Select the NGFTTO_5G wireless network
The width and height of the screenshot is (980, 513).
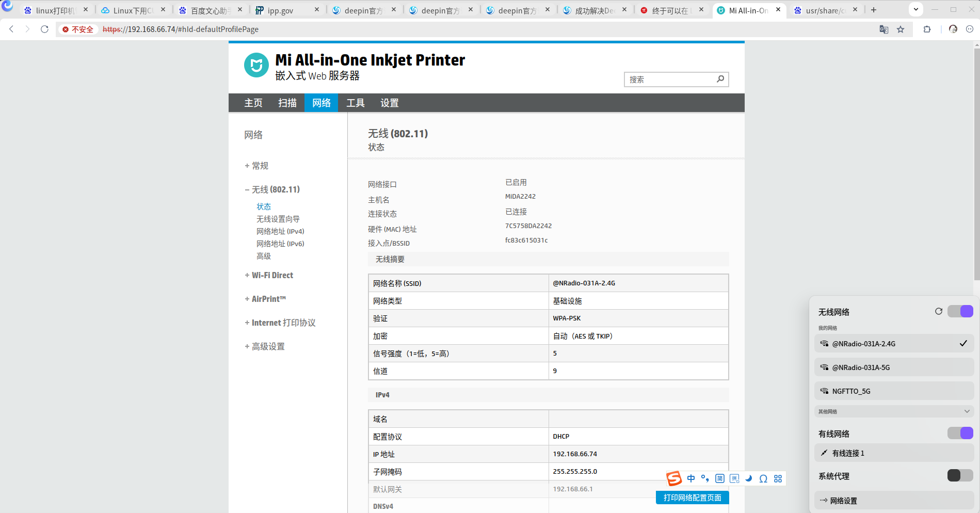tap(894, 391)
